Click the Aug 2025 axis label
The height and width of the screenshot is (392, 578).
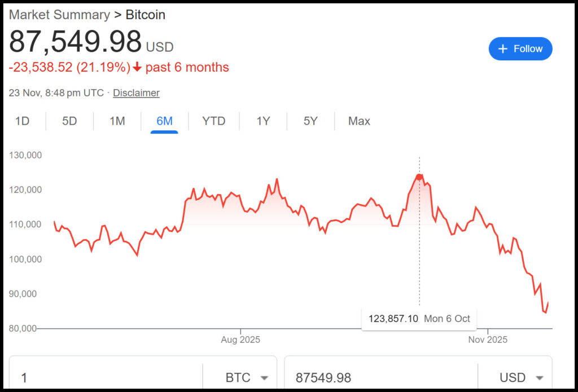coord(240,340)
